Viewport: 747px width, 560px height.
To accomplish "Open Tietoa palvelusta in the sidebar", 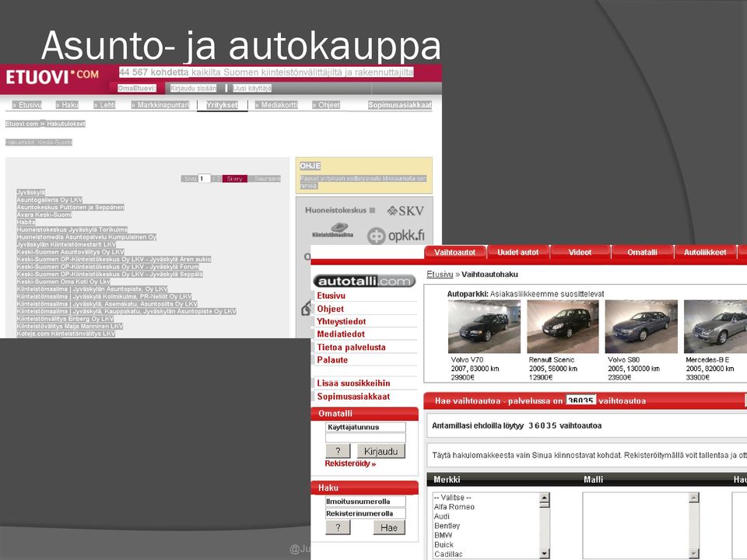I will click(x=351, y=347).
